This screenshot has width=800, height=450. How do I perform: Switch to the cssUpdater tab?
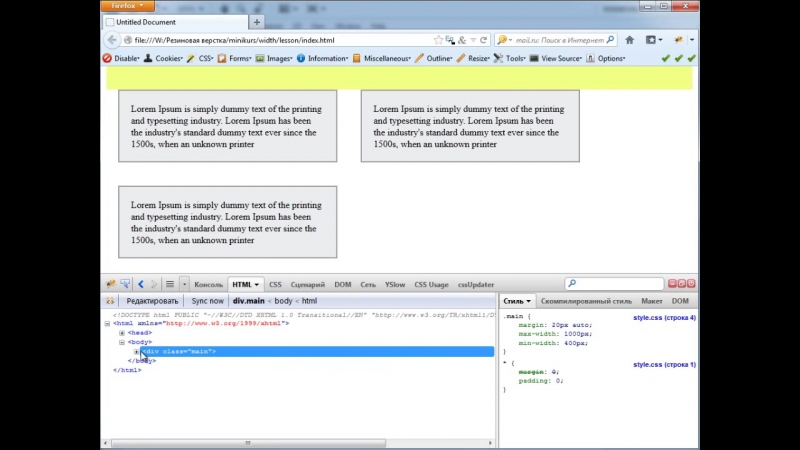476,285
